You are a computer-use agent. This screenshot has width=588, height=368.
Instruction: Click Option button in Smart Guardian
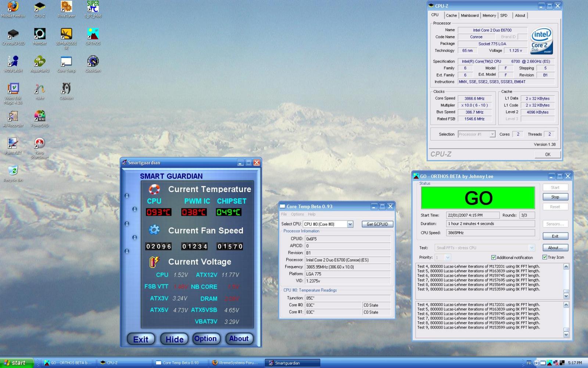(205, 339)
